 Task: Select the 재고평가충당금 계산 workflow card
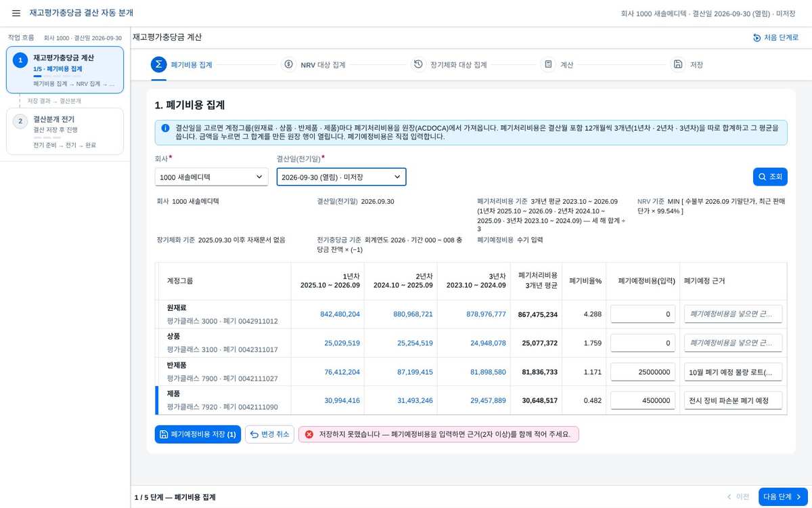[65, 70]
